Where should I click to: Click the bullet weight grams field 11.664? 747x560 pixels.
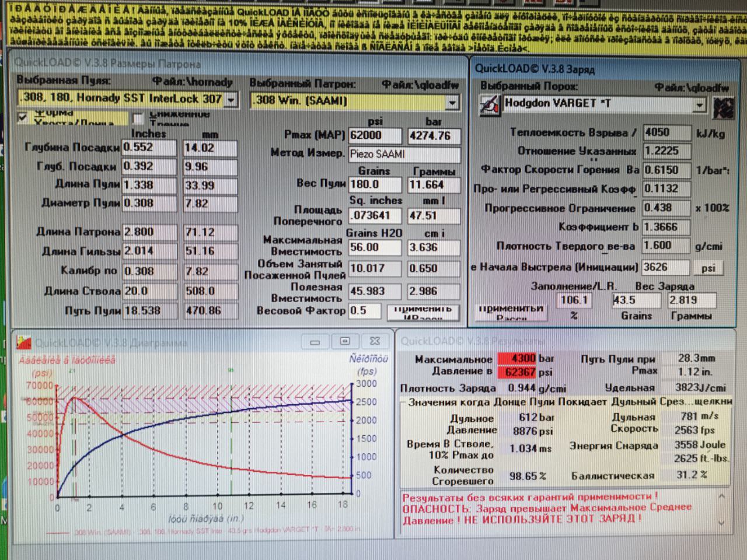coord(434,185)
